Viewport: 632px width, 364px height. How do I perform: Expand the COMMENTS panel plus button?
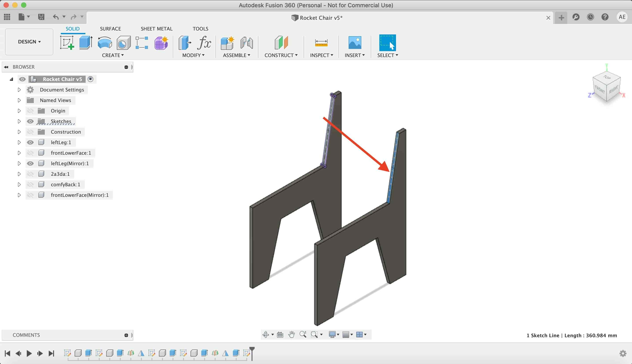point(126,335)
